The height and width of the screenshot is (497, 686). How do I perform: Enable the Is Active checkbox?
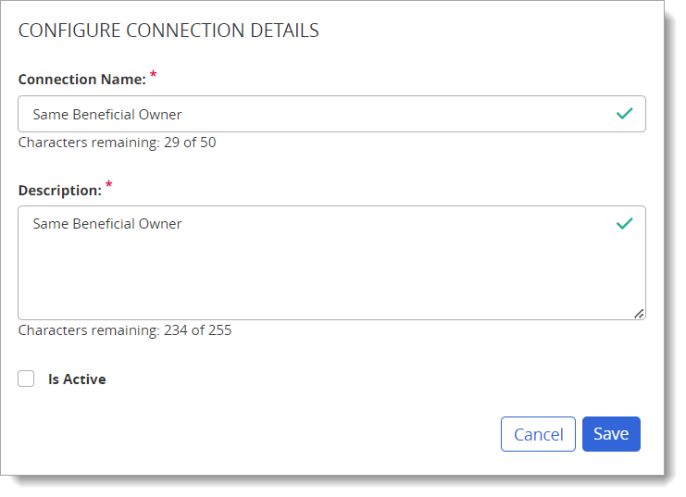[26, 378]
